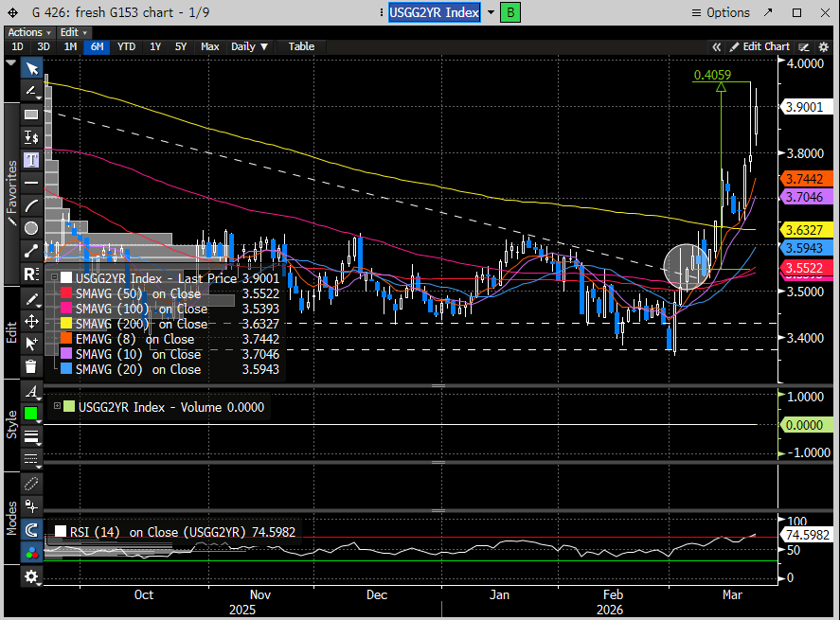
Task: Select the price change measure tool
Action: pyautogui.click(x=31, y=137)
